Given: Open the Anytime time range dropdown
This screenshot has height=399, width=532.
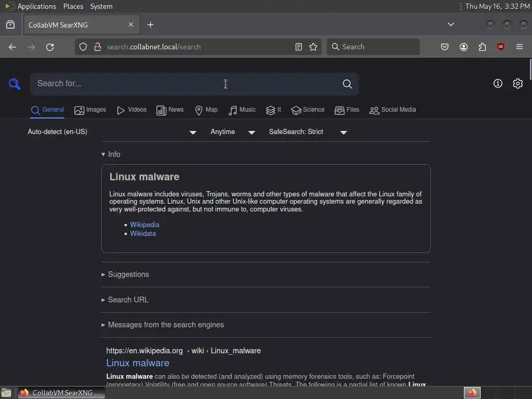Looking at the screenshot, I should click(233, 132).
